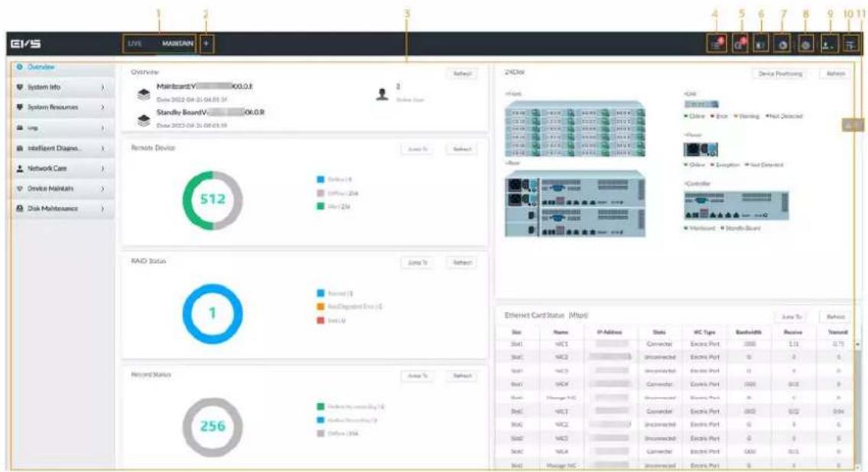Open the user account icon in top bar
The width and height of the screenshot is (868, 472).
[x=827, y=44]
